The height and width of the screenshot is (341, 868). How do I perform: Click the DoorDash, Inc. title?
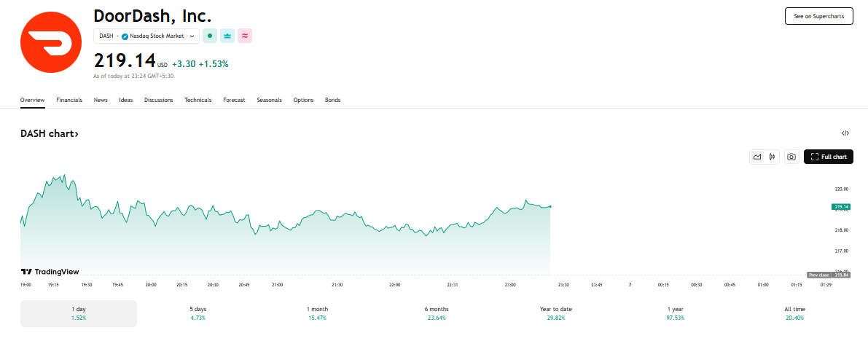(153, 15)
